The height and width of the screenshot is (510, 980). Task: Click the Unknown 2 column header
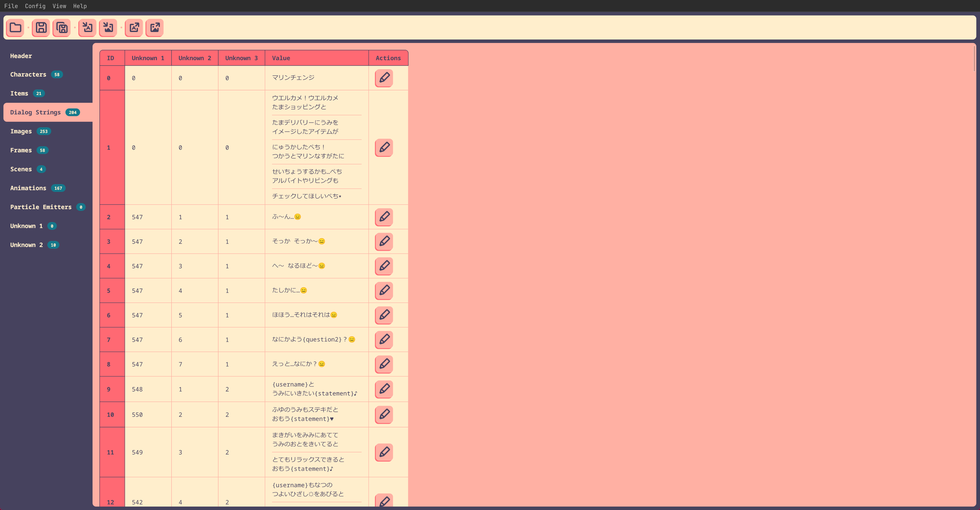click(195, 58)
